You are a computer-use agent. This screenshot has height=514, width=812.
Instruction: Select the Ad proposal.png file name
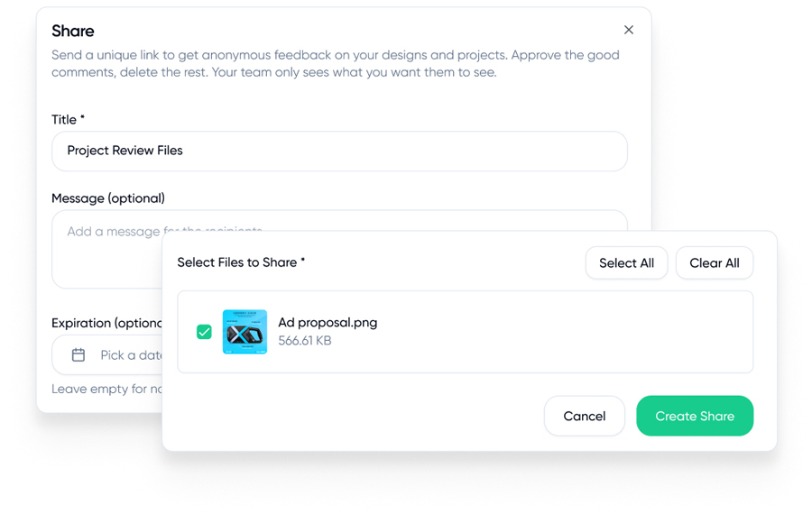pos(328,322)
